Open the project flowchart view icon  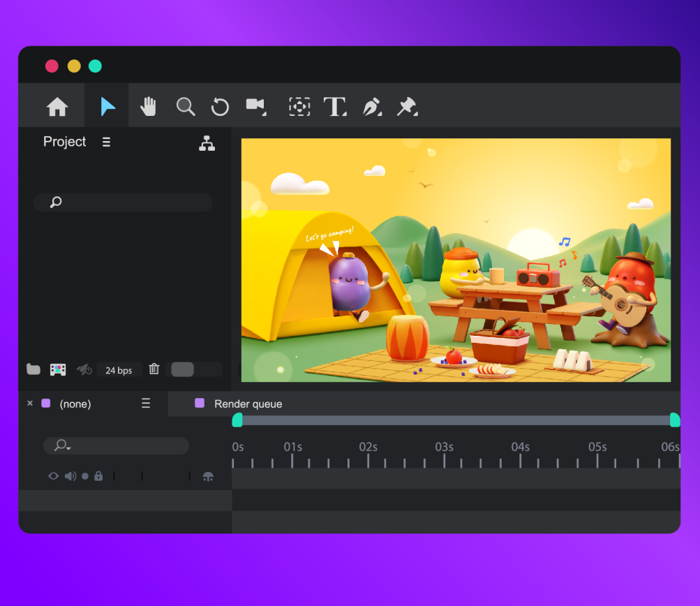(x=207, y=142)
